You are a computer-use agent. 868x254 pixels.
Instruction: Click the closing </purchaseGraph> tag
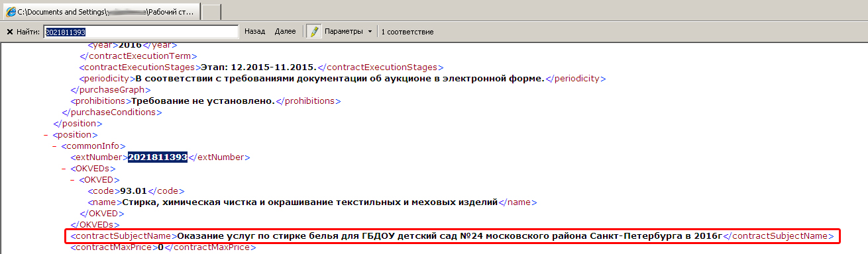tap(111, 90)
